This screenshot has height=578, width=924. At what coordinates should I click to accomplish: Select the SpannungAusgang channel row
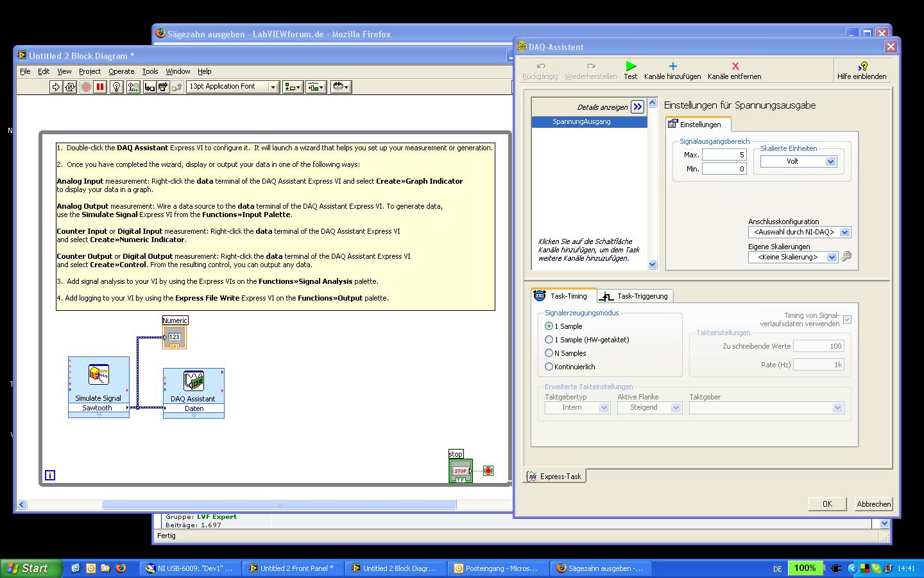pos(589,122)
